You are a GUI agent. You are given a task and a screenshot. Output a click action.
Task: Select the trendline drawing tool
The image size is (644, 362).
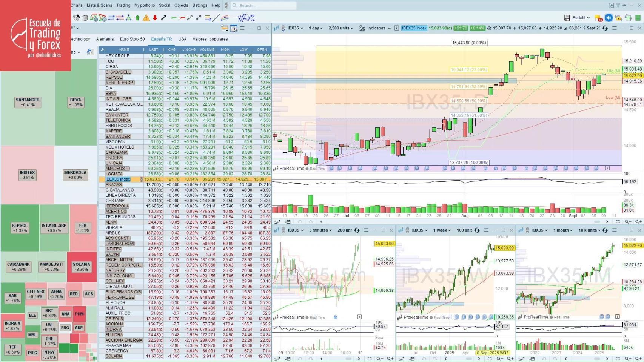(216, 17)
